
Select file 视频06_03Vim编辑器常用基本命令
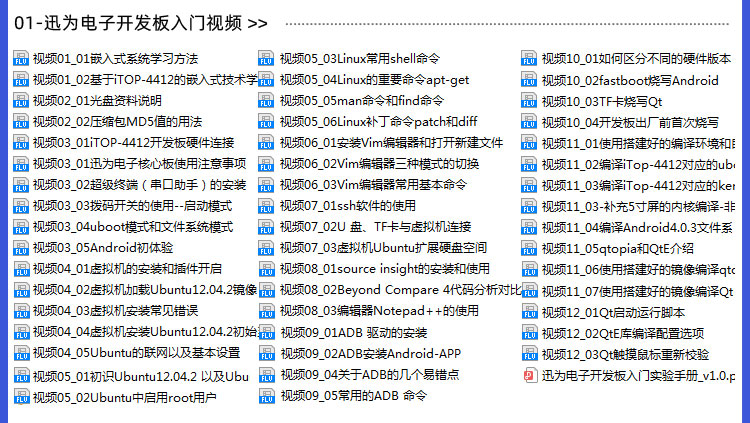373,185
